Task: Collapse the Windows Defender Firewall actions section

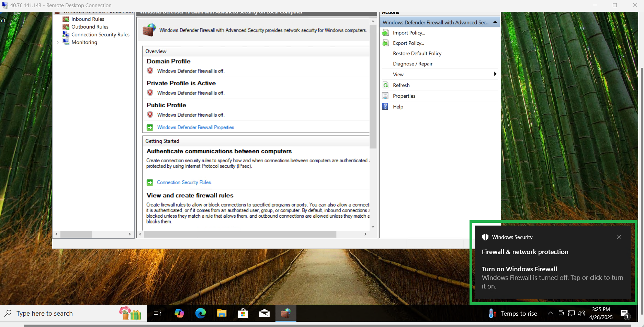Action: click(495, 22)
